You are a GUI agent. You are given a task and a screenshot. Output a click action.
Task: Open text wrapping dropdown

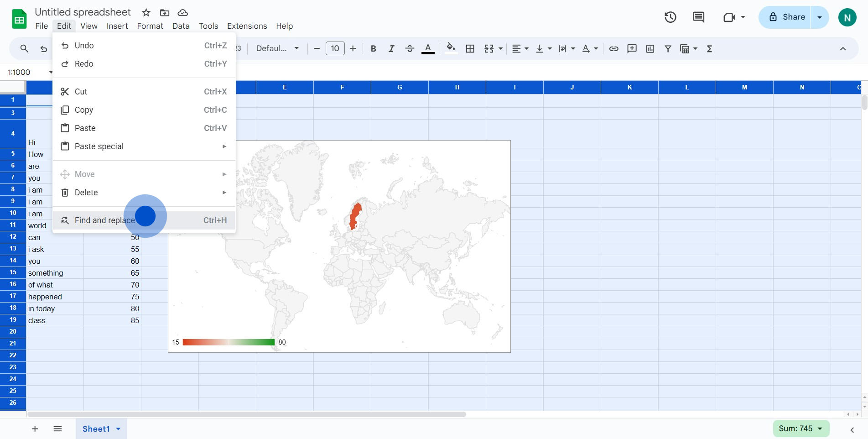(567, 48)
